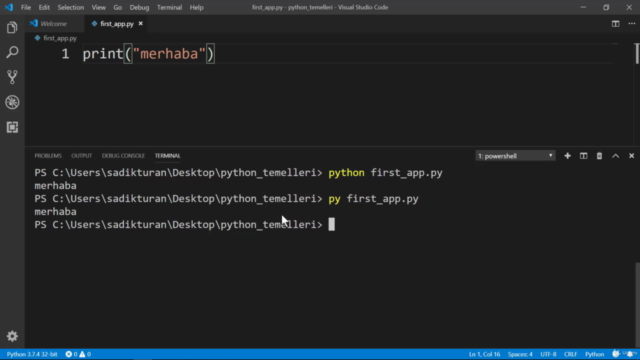This screenshot has height=360, width=640.
Task: Click the editor vertical scrollbar
Action: click(637, 53)
